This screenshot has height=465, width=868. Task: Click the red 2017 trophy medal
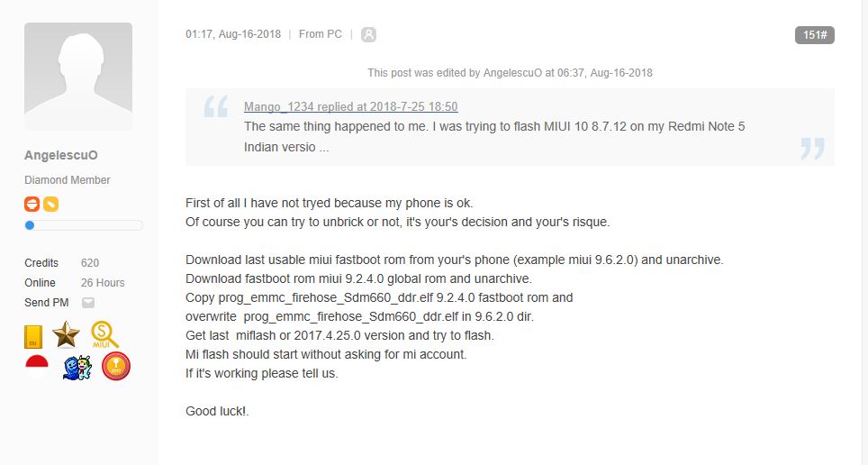(x=116, y=366)
